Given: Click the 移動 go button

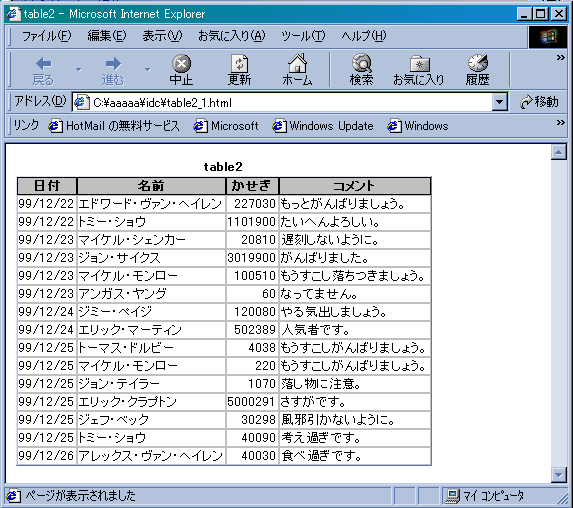Looking at the screenshot, I should coord(539,102).
